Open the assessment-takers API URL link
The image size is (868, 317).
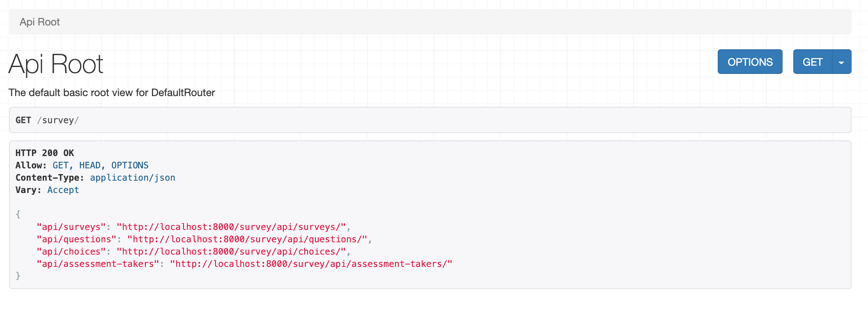tap(311, 264)
